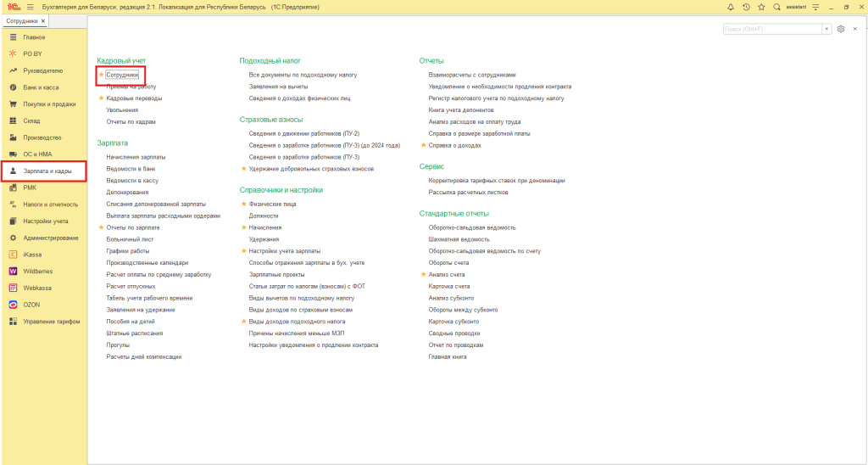The image size is (868, 465).
Task: Open the history clock icon
Action: [746, 7]
